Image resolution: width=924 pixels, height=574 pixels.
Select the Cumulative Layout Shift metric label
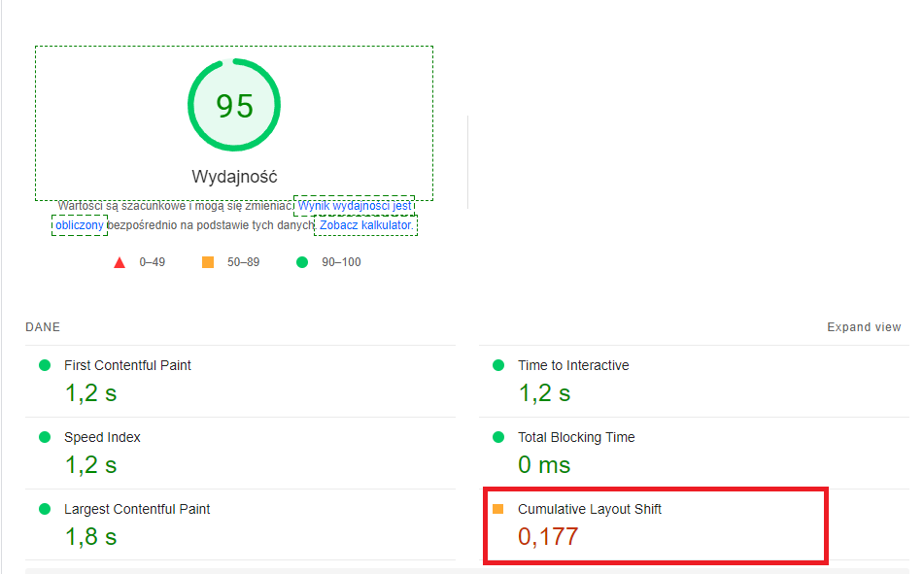tap(590, 509)
